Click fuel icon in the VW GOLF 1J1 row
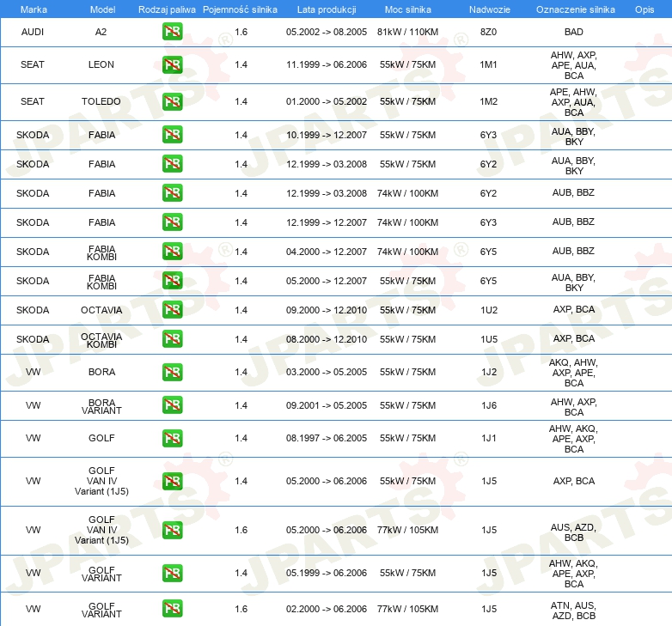The image size is (672, 626). 172,439
